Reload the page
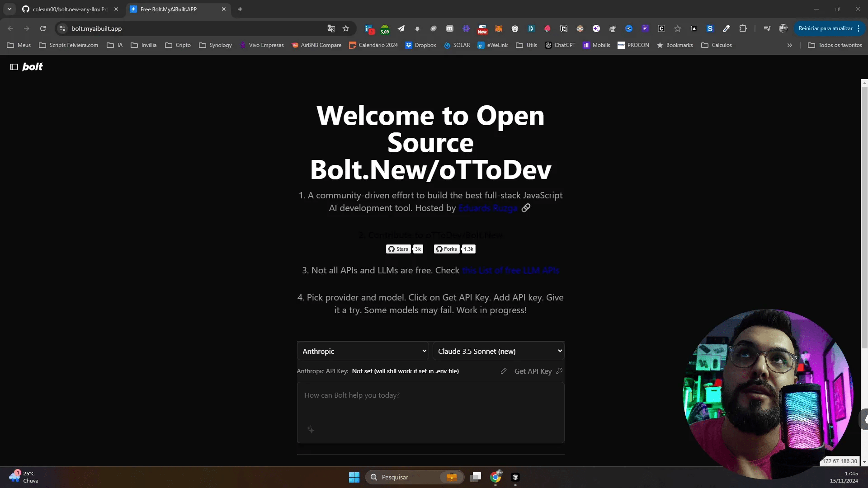This screenshot has width=868, height=488. click(43, 28)
